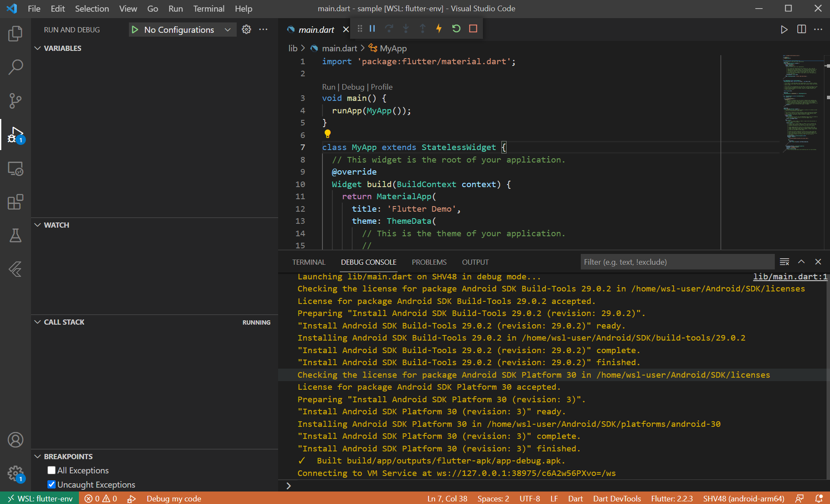Open the Run menu
Image resolution: width=830 pixels, height=504 pixels.
tap(175, 8)
